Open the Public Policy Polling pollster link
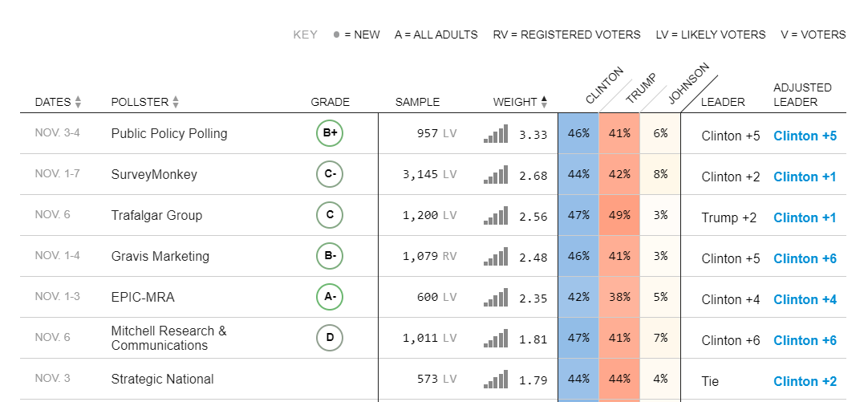This screenshot has width=868, height=402. (x=169, y=134)
